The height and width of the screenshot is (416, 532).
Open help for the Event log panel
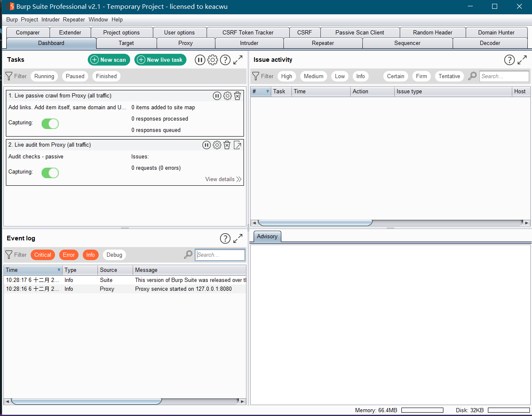coord(225,239)
